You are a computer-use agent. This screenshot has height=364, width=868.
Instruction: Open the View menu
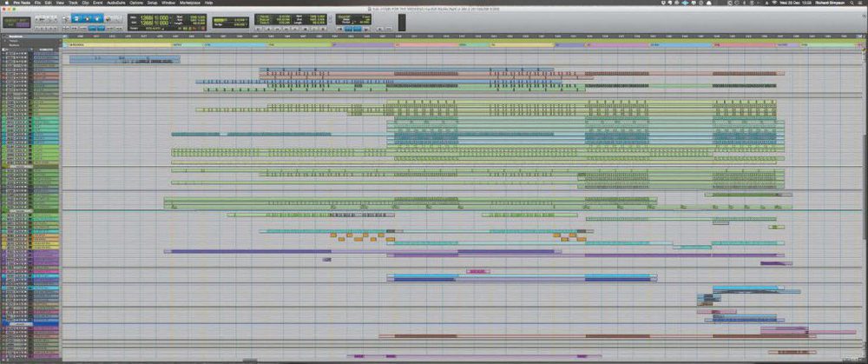point(60,3)
